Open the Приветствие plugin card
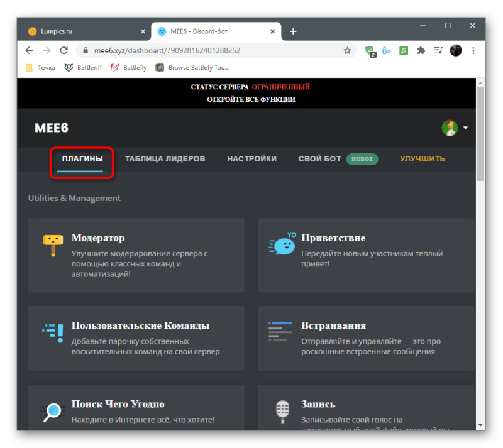 tap(366, 255)
